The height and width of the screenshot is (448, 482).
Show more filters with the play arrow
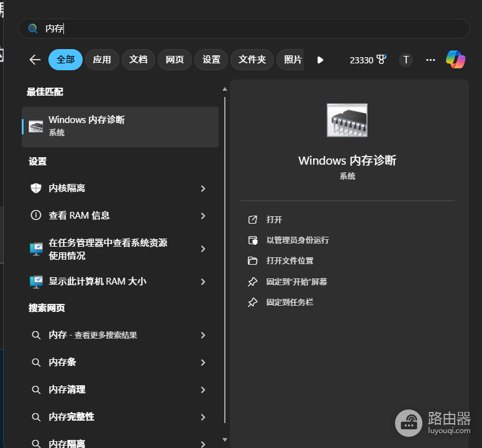coord(320,60)
